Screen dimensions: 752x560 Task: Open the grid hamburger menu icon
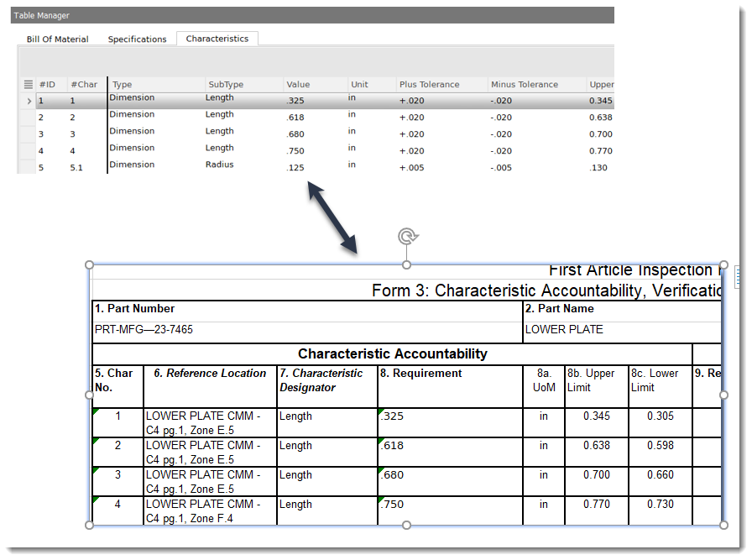[x=29, y=84]
